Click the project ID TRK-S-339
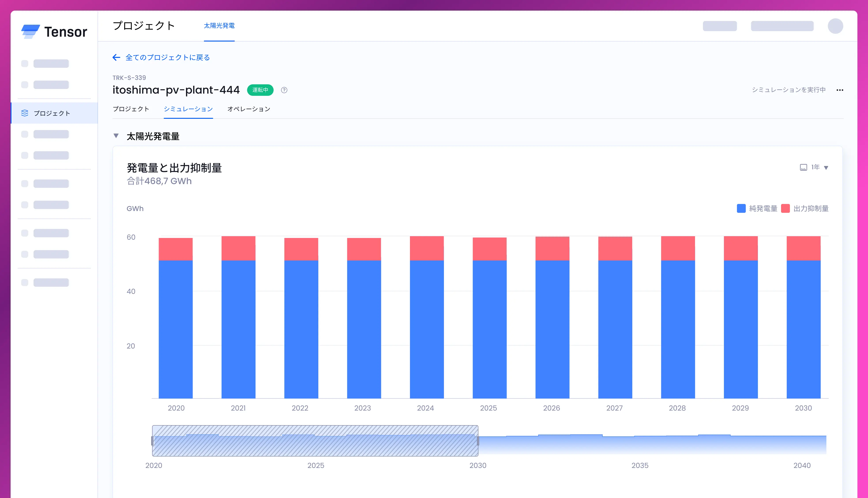Image resolution: width=868 pixels, height=498 pixels. (x=129, y=78)
